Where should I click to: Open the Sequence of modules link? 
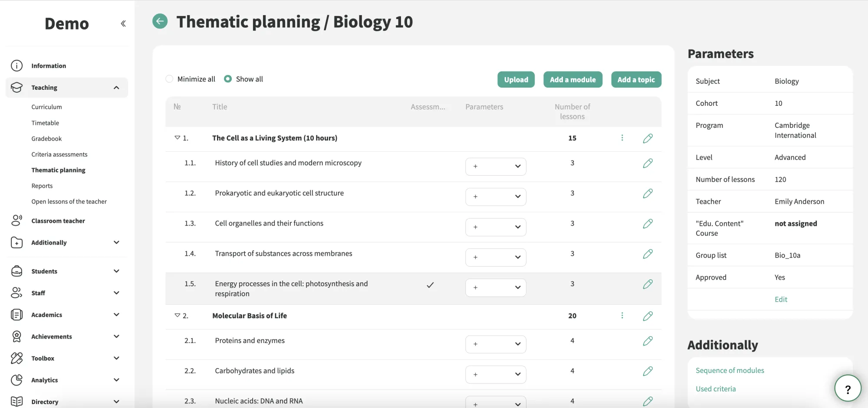[730, 370]
